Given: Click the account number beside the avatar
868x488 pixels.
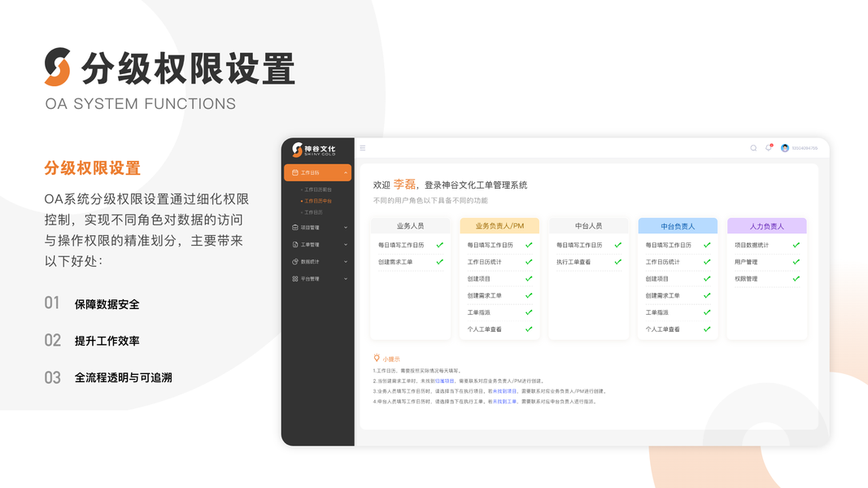Looking at the screenshot, I should pyautogui.click(x=805, y=148).
